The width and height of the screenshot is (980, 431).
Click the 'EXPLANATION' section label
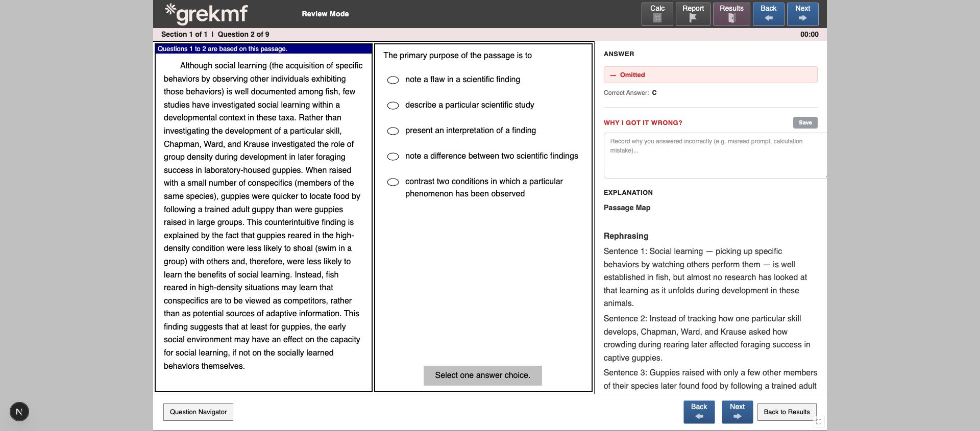[628, 193]
